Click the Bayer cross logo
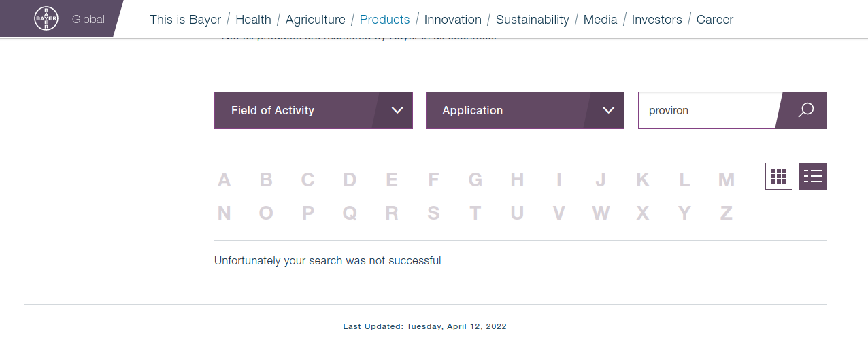Viewport: 868px width, 342px height. 46,19
